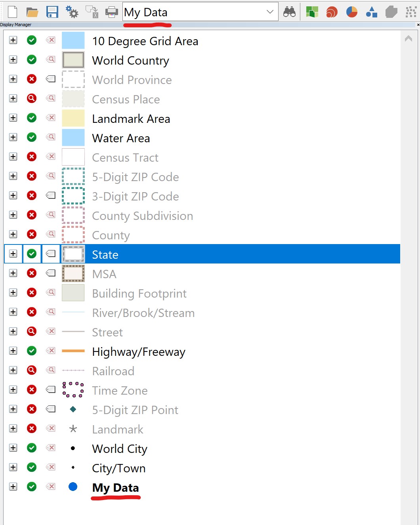This screenshot has width=420, height=525.
Task: Hide the Water Area layer
Action: click(x=32, y=137)
